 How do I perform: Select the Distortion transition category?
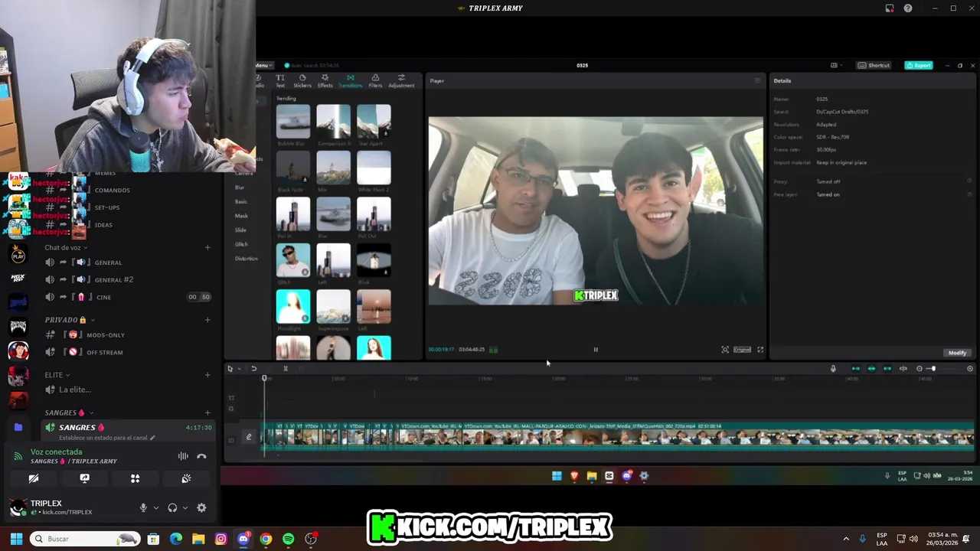(x=246, y=258)
